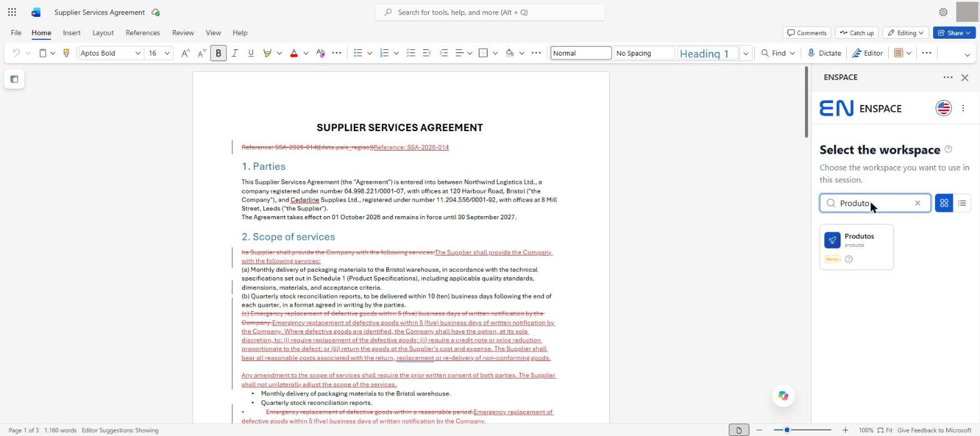Set the font color red swatch
This screenshot has height=436, width=980.
tap(294, 53)
